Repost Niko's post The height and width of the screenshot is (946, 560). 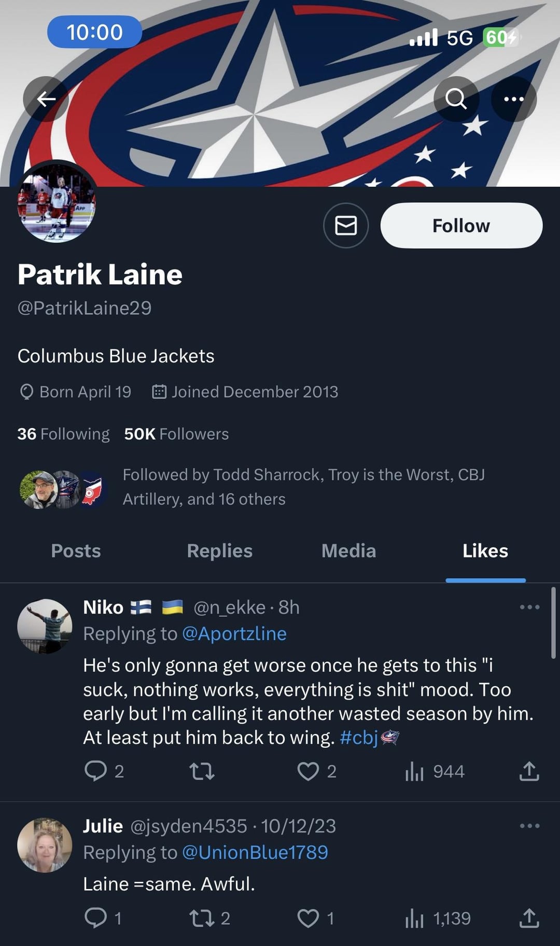[202, 771]
